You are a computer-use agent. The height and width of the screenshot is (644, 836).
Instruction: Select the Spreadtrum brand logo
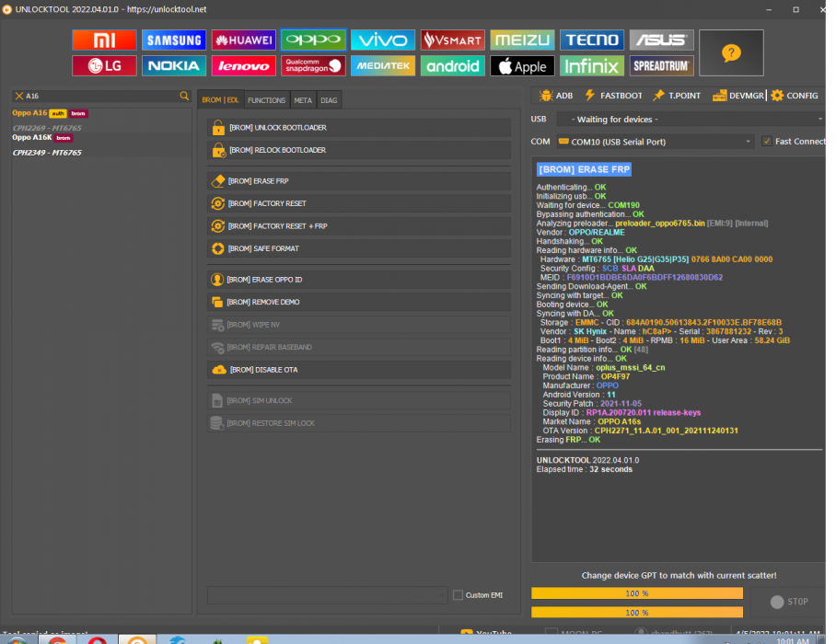point(662,66)
